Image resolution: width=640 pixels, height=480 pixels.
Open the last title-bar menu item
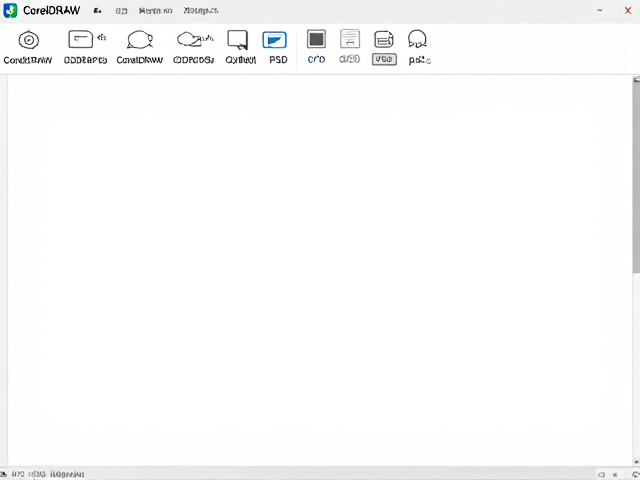coord(200,11)
